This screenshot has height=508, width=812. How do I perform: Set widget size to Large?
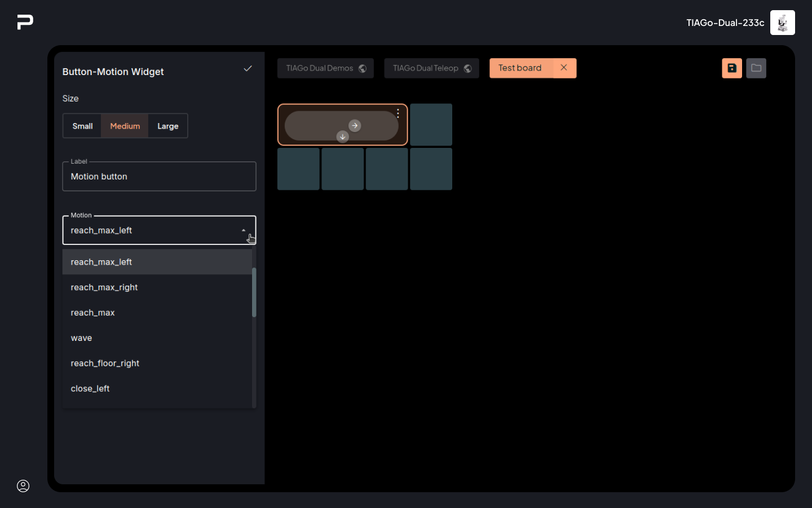tap(167, 126)
